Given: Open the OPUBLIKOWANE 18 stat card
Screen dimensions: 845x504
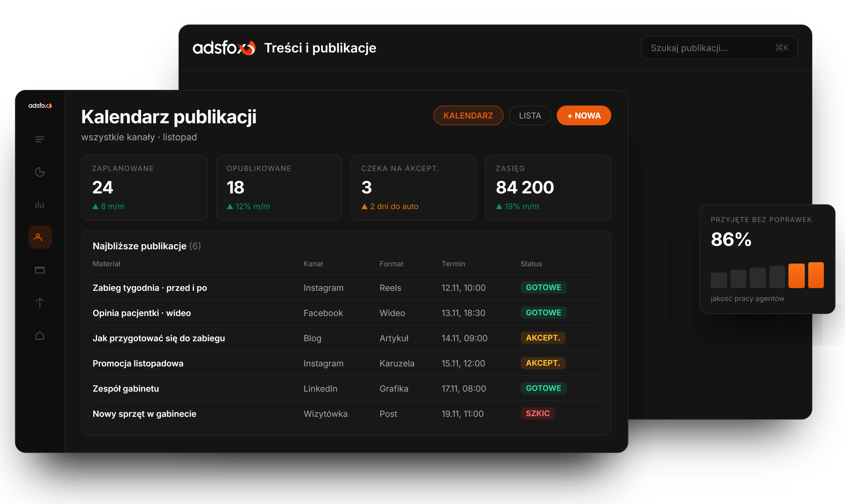Looking at the screenshot, I should 279,187.
